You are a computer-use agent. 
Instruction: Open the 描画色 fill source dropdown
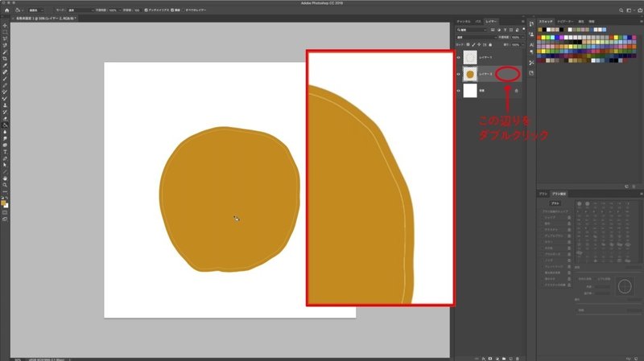pos(36,10)
